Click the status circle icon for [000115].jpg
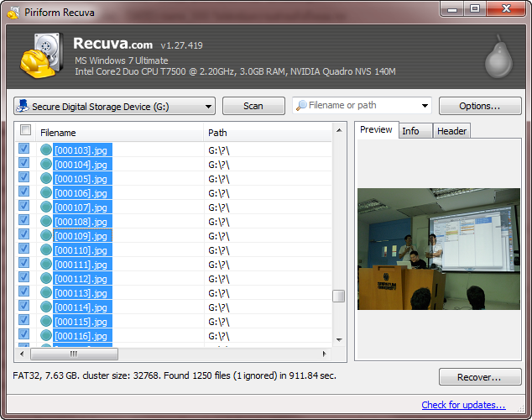This screenshot has height=420, width=532. (x=46, y=321)
